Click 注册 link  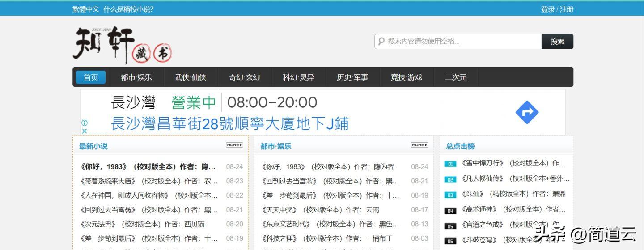pos(567,9)
